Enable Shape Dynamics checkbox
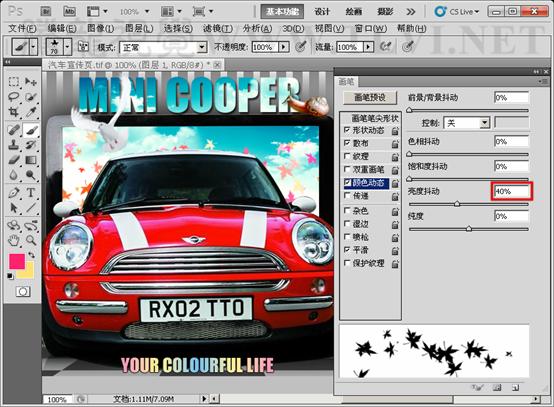The image size is (554, 407). point(347,130)
